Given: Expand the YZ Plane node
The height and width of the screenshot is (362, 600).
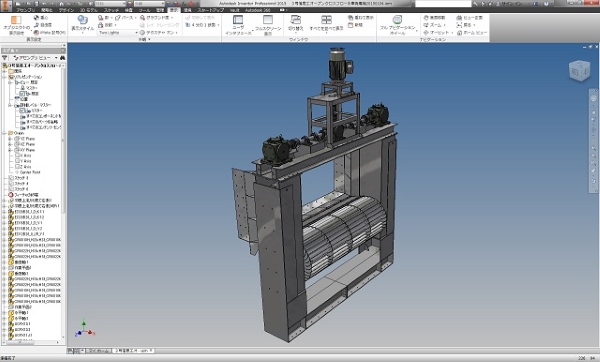Looking at the screenshot, I should coord(10,139).
